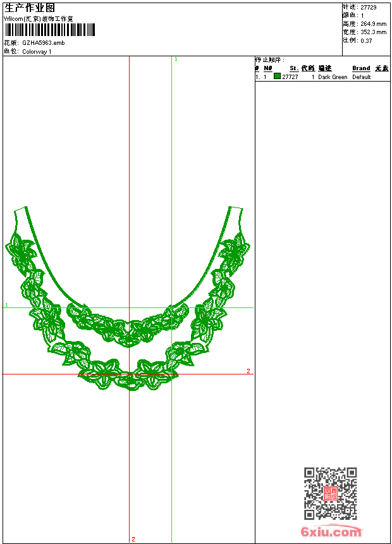
Task: Click the 'St.' column header
Action: pyautogui.click(x=294, y=68)
